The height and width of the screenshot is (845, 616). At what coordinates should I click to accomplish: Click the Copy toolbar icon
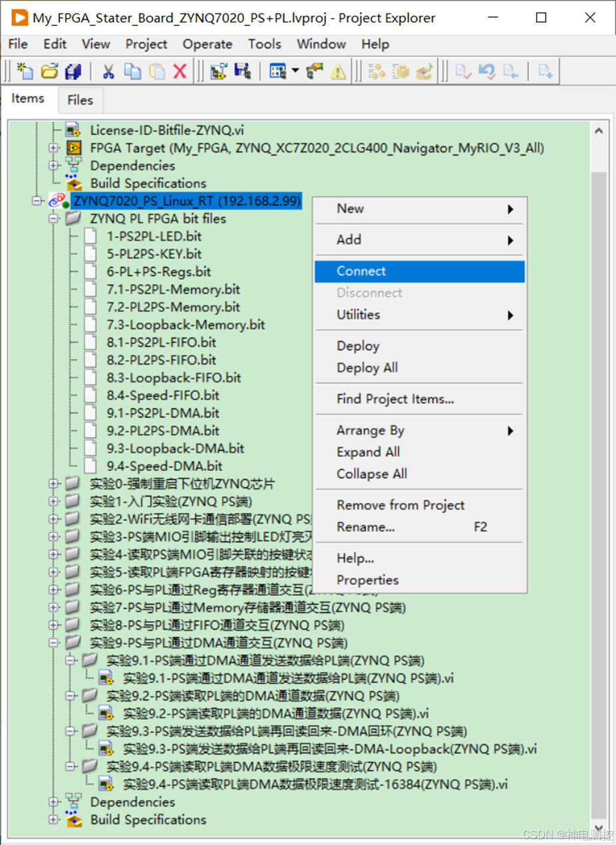click(133, 71)
